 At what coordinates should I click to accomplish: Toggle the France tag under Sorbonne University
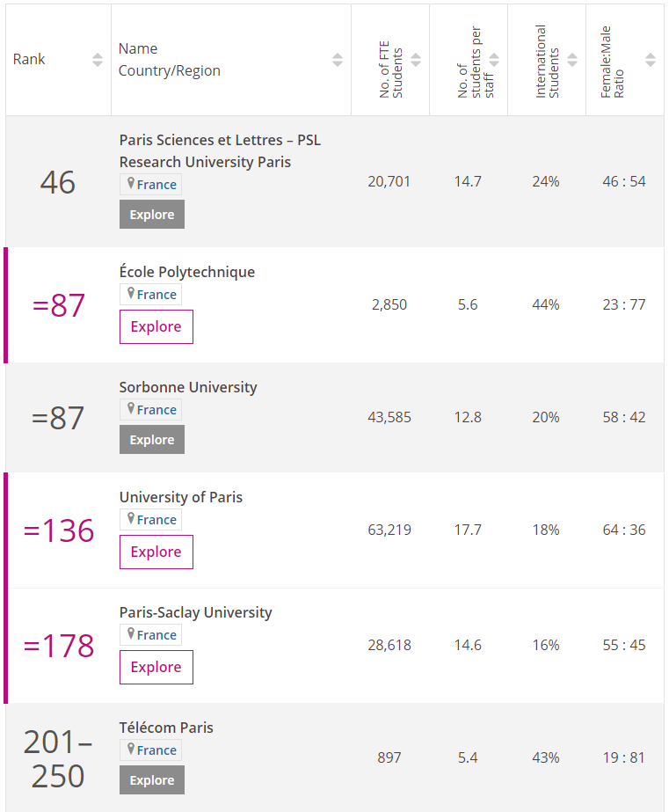pyautogui.click(x=149, y=409)
